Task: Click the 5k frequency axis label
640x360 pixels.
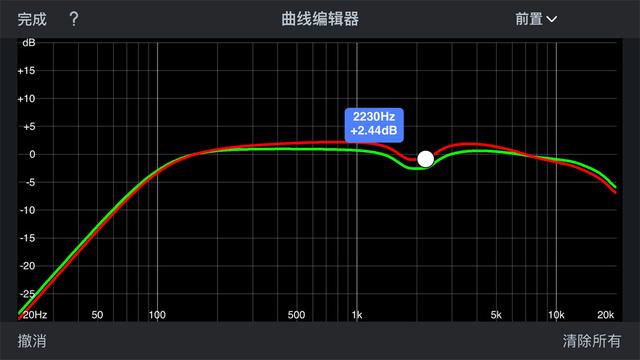Action: click(x=496, y=315)
